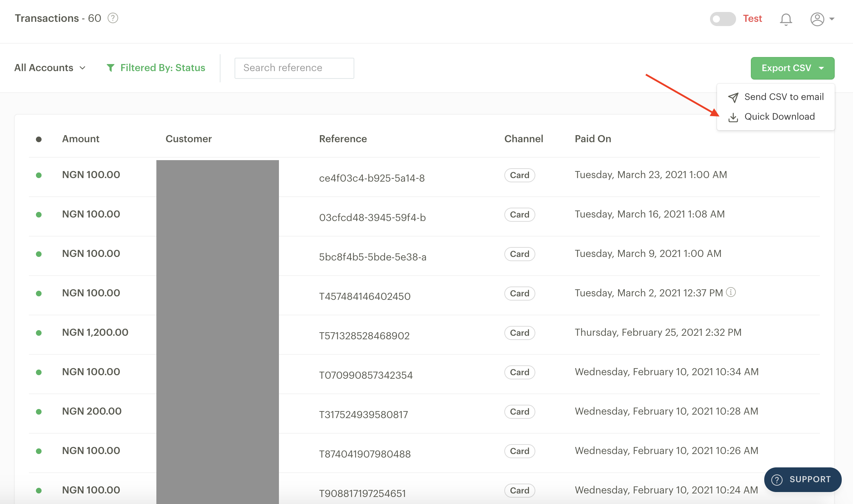Screen dimensions: 853x504
Task: Click Thursday, February 25, 2021 2:32 PM
Action: click(x=658, y=332)
